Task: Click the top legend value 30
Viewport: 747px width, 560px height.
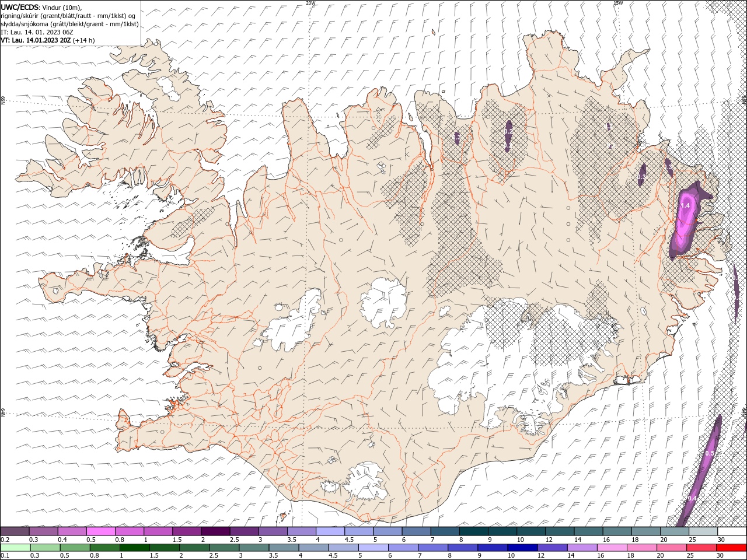Action: [722, 540]
